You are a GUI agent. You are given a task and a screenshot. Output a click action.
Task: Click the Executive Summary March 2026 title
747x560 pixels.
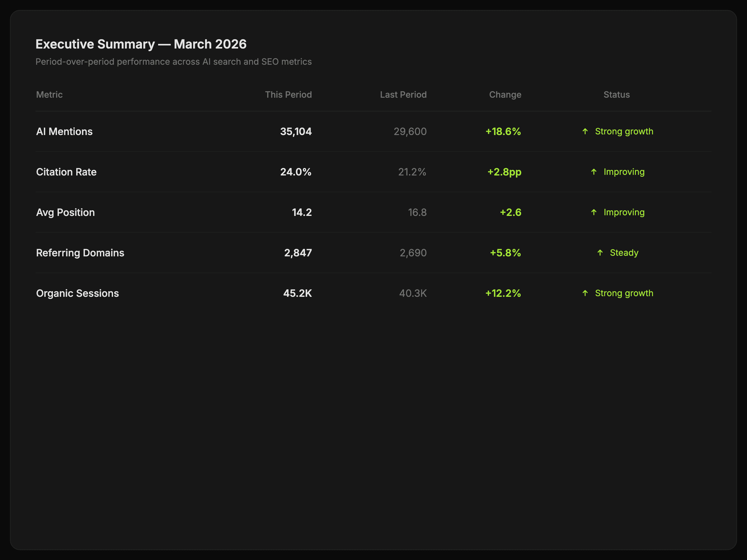pyautogui.click(x=141, y=44)
